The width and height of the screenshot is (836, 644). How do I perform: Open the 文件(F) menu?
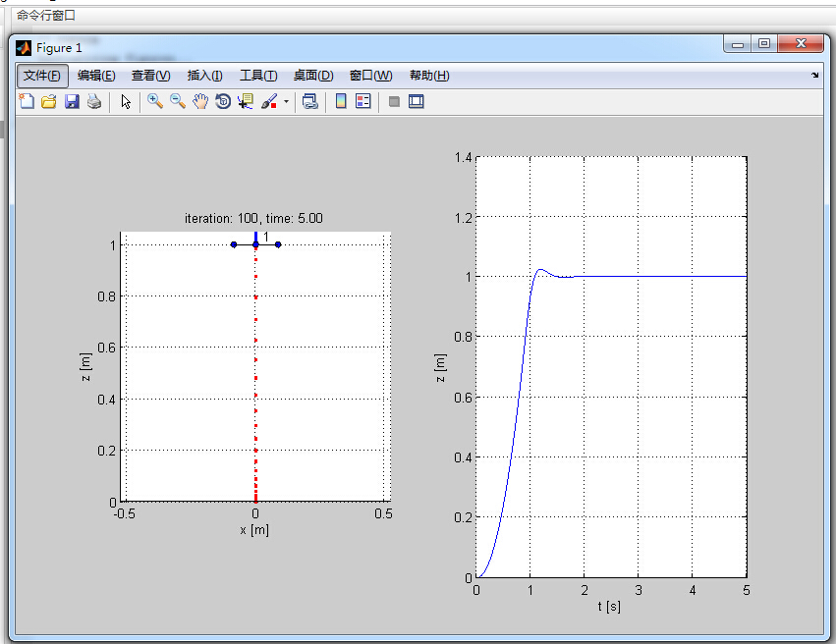tap(42, 76)
